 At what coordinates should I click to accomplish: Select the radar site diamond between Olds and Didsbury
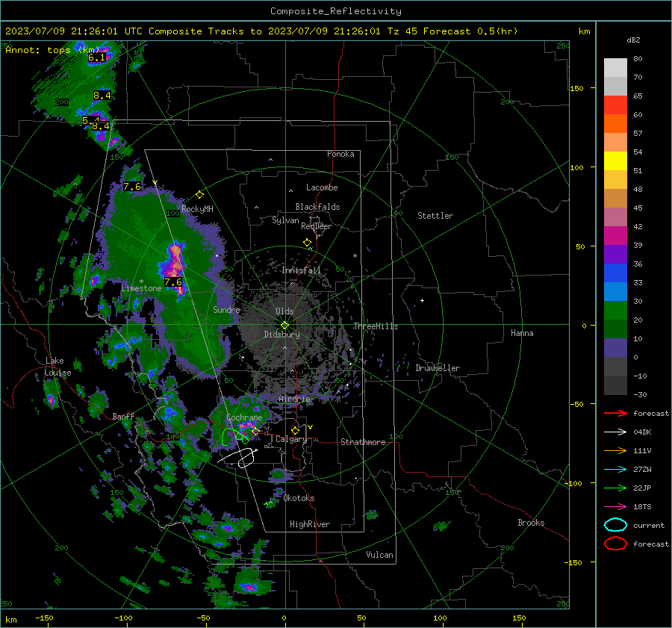[284, 326]
